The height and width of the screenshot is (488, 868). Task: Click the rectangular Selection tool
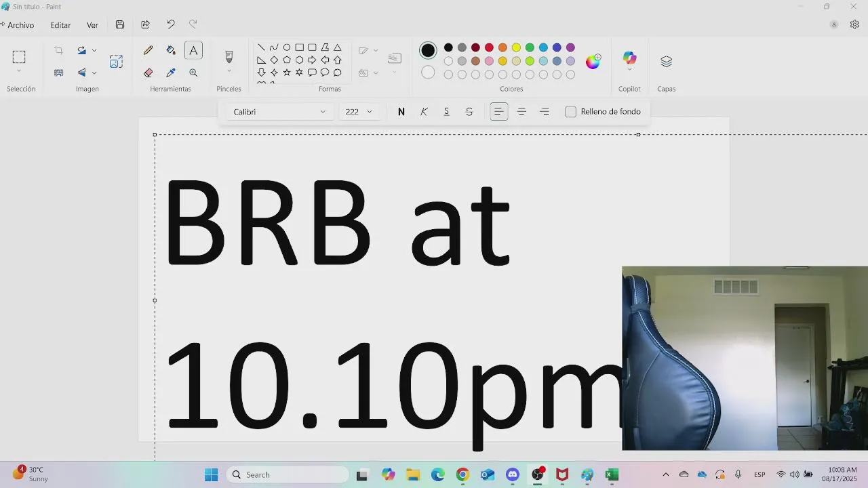(19, 57)
